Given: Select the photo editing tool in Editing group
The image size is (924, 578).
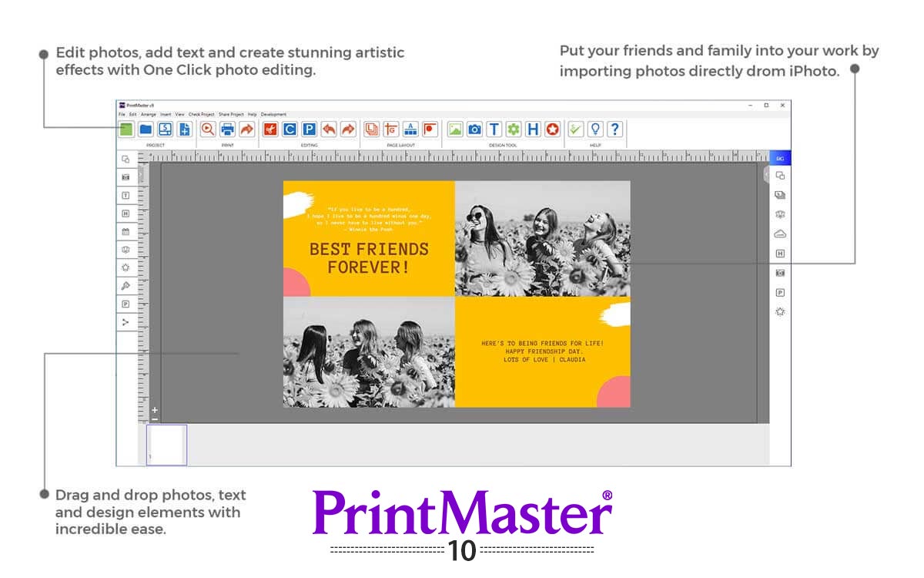Looking at the screenshot, I should (x=271, y=129).
